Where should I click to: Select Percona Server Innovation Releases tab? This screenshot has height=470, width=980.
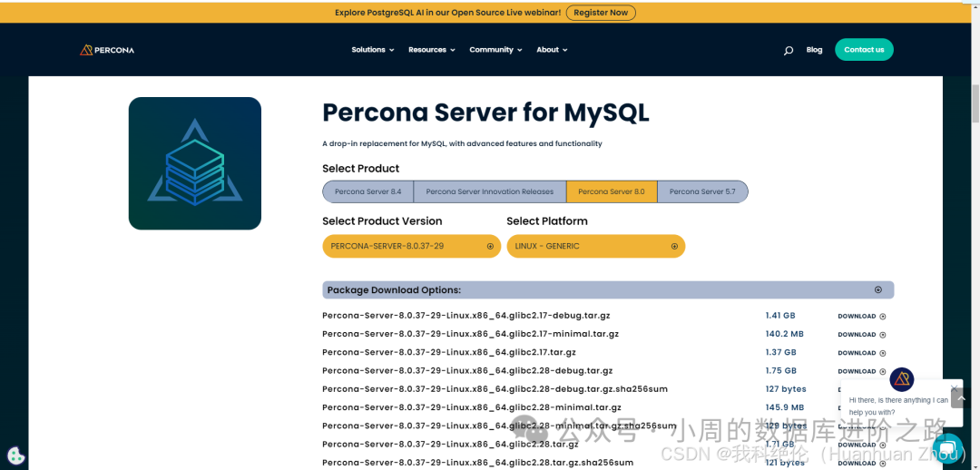[490, 191]
